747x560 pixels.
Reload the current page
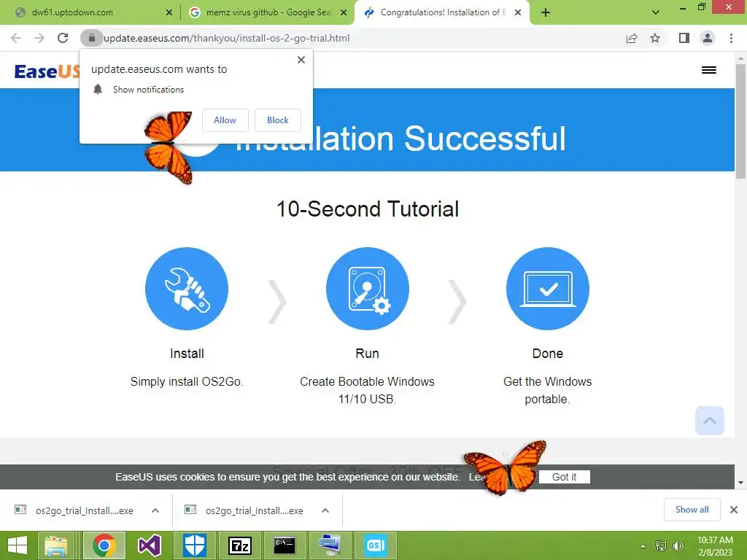tap(63, 38)
